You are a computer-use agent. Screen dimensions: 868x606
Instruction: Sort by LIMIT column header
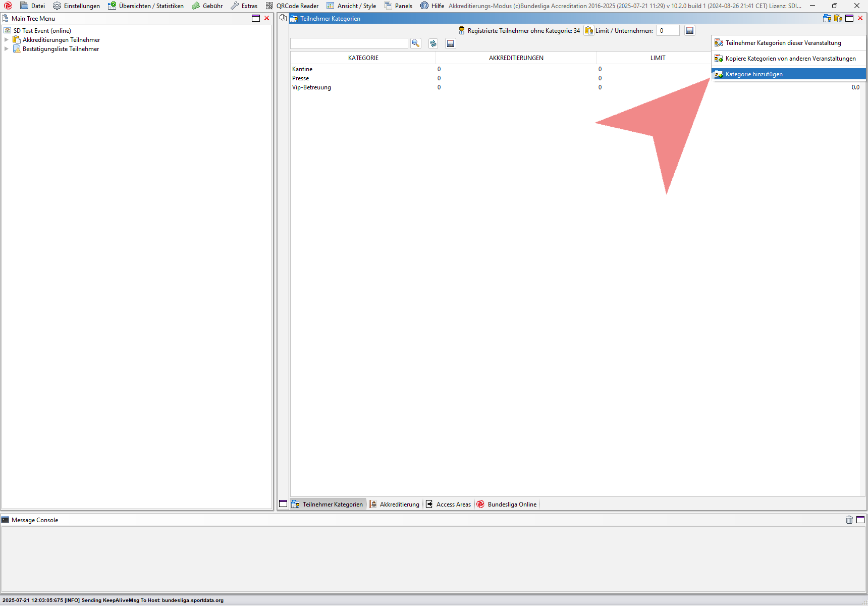pos(658,58)
